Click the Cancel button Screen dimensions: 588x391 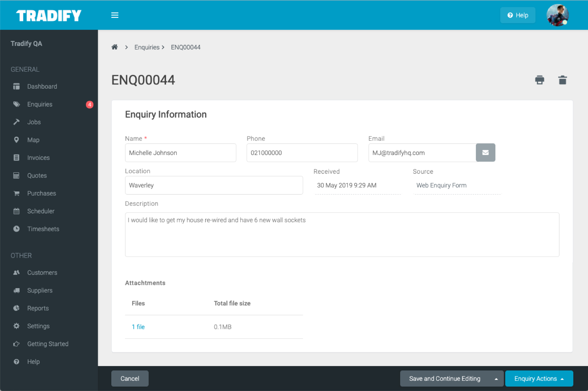point(130,379)
